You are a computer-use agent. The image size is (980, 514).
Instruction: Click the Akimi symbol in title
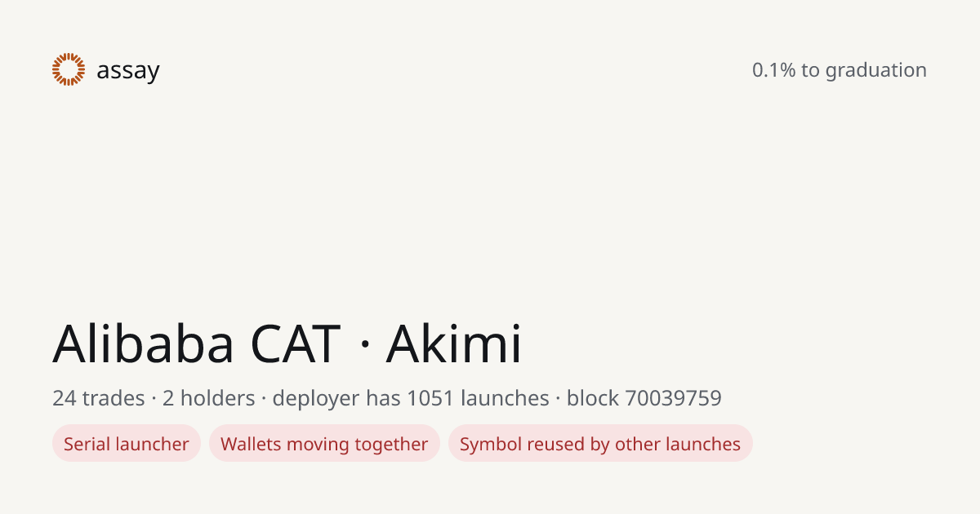(x=453, y=343)
